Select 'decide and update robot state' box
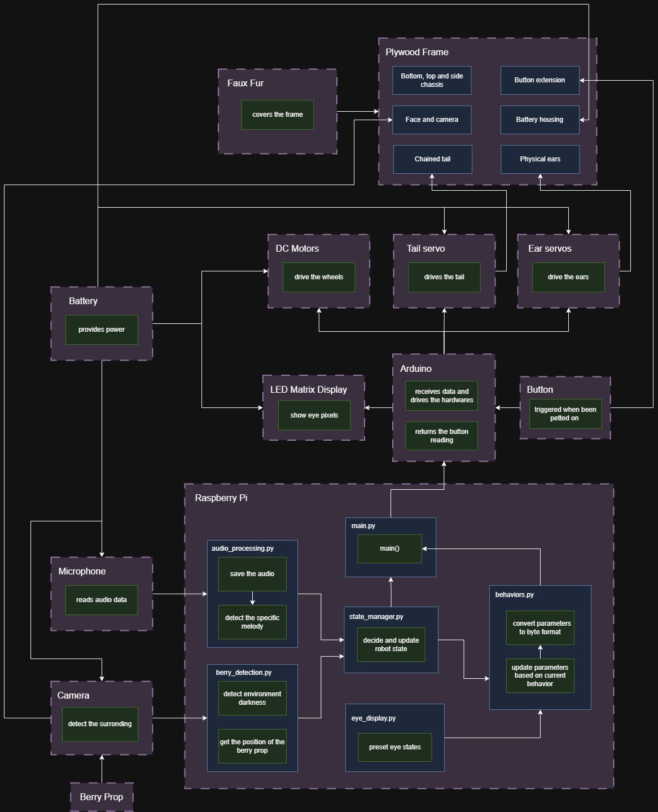Screen dimensions: 658x812 [x=391, y=644]
